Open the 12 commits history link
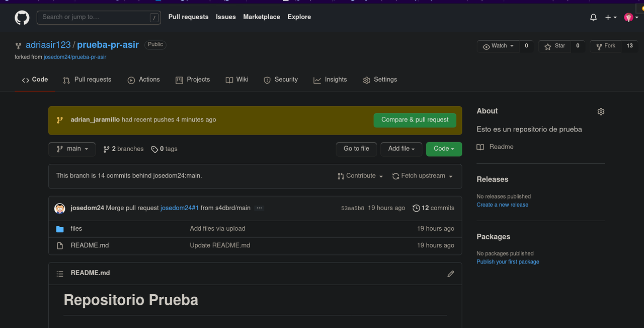This screenshot has width=644, height=328. [x=433, y=208]
